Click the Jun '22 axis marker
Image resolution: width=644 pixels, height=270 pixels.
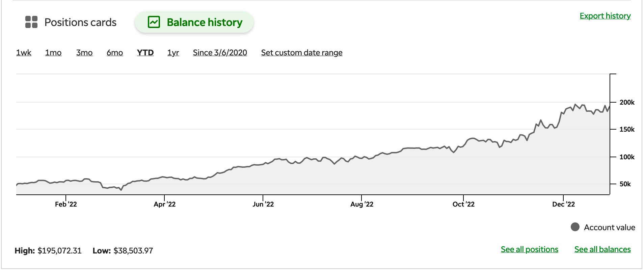[x=263, y=204]
